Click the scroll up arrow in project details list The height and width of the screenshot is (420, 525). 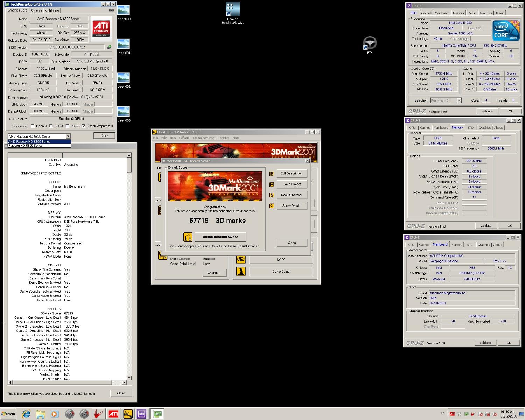129,155
